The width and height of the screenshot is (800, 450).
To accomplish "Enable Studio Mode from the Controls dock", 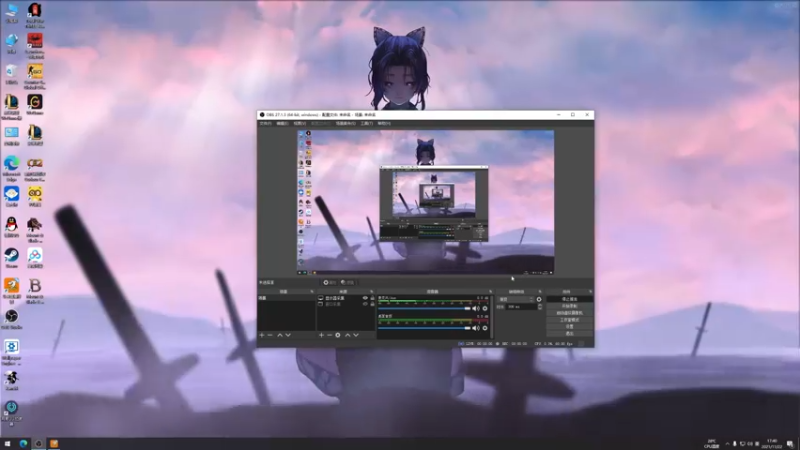I will point(569,320).
